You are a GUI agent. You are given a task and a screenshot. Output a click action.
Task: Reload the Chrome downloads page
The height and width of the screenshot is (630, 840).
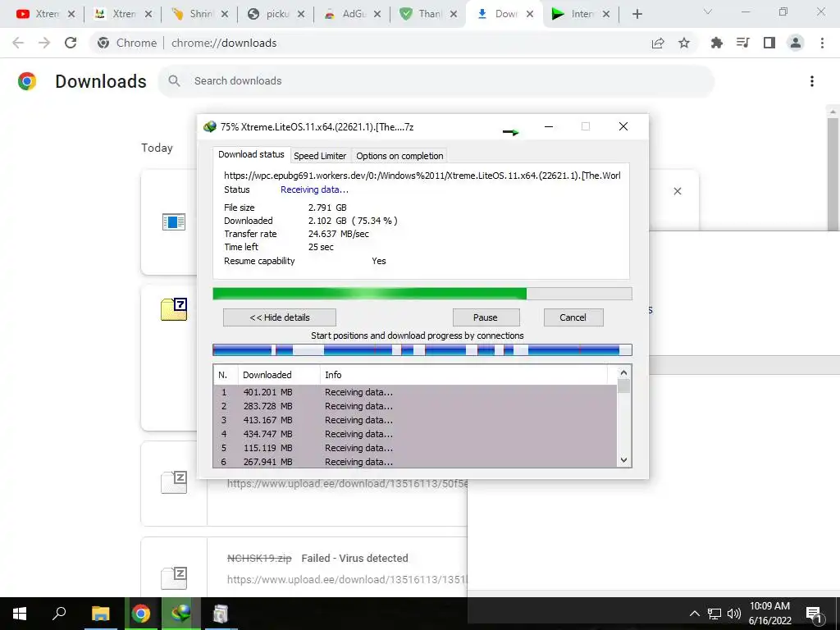tap(71, 43)
